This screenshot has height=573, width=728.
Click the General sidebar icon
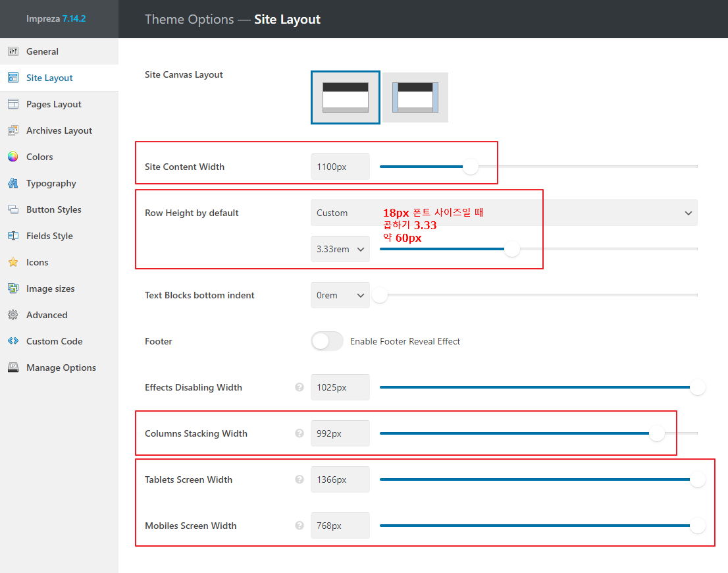(13, 51)
